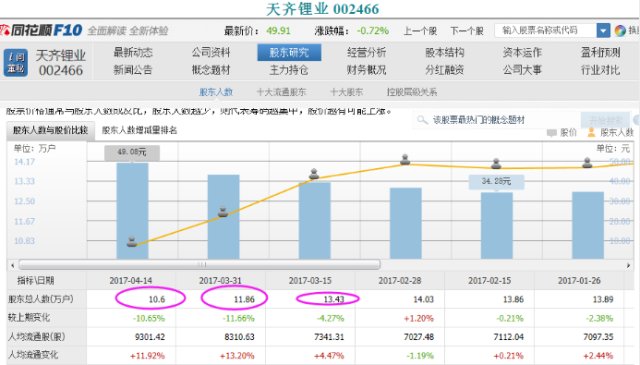Toggle the 股价 legend item
The image size is (640, 365).
(562, 133)
